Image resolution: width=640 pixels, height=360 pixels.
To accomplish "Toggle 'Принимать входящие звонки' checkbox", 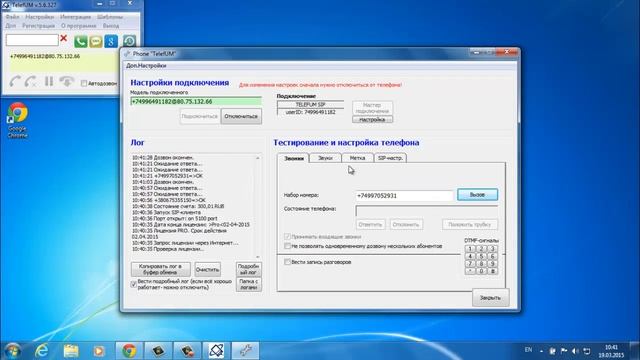I will pyautogui.click(x=287, y=237).
